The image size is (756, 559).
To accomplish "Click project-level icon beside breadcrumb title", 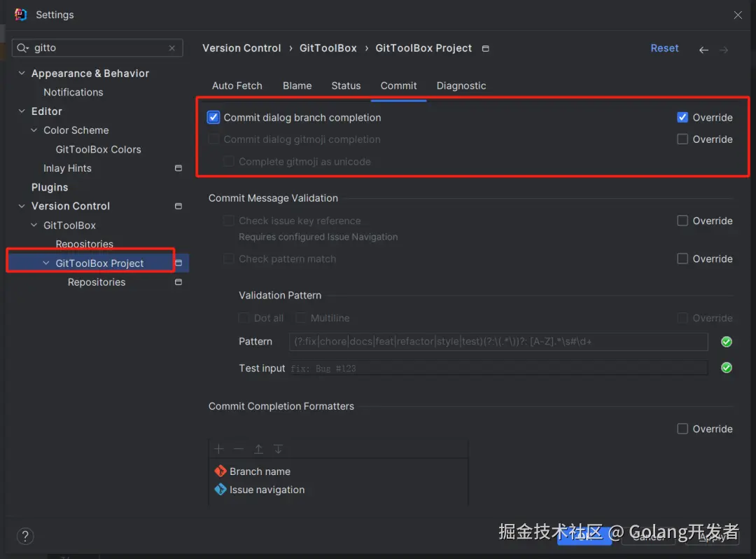I will tap(486, 49).
